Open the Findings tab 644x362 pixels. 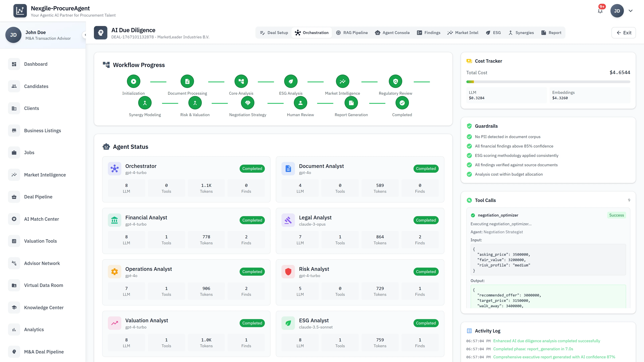coord(428,33)
